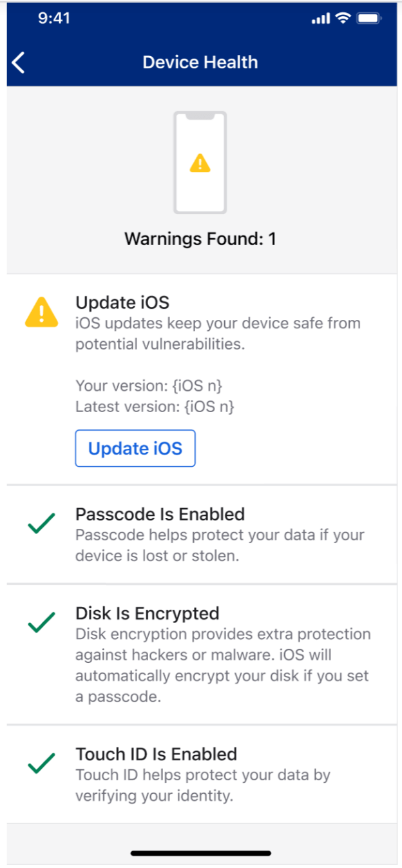Viewport: 402px width, 868px height.
Task: Tap the back chevron arrow
Action: tap(19, 63)
